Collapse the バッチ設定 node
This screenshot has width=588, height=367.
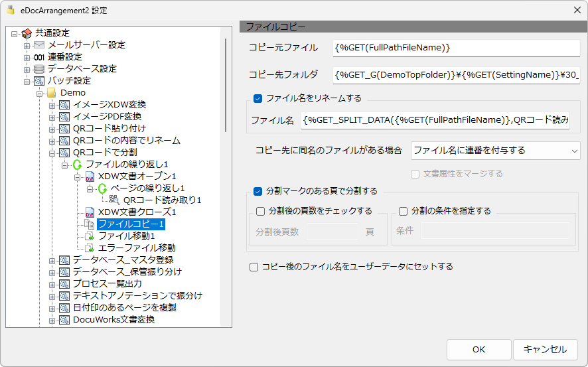point(27,82)
